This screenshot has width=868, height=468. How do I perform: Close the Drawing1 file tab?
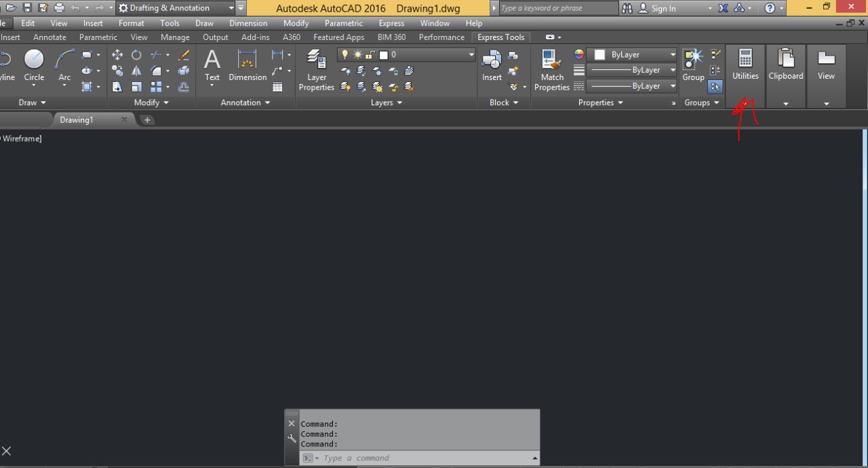click(124, 119)
